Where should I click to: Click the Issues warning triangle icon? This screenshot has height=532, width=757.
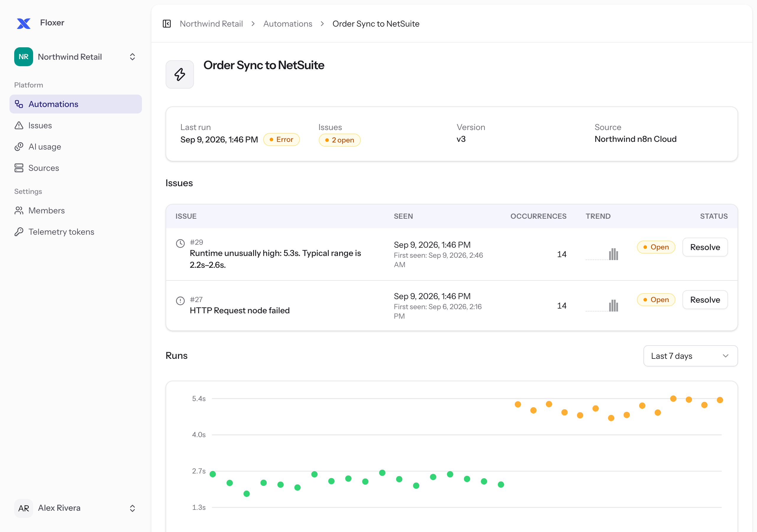click(x=19, y=125)
